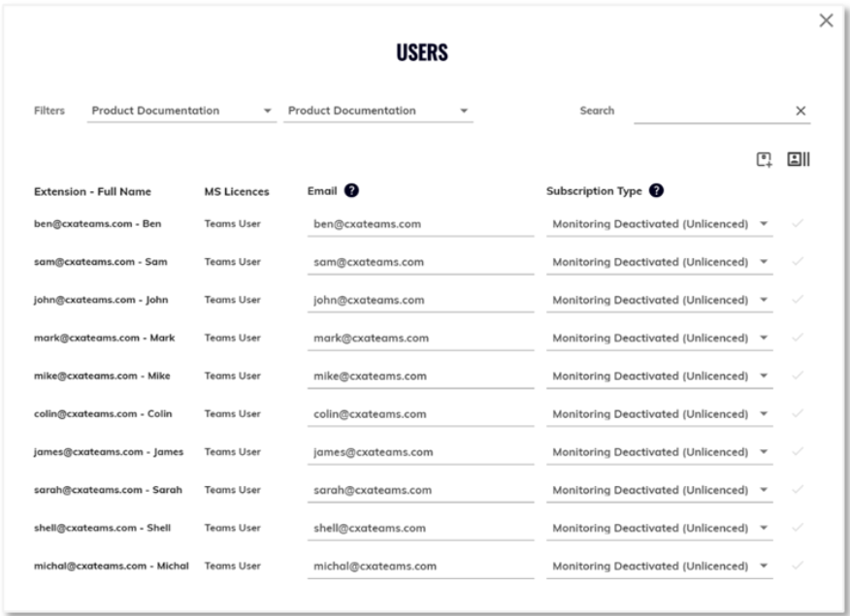
Task: Expand the Subscription Type dropdown for Mark
Action: coord(659,338)
